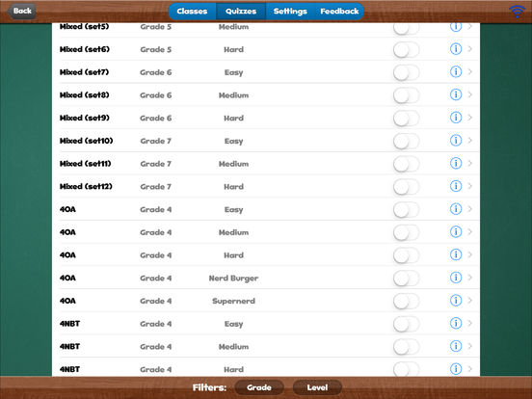Screen dimensions: 532x399
Task: Open info for Mixed (set9) quiz
Action: [456, 118]
